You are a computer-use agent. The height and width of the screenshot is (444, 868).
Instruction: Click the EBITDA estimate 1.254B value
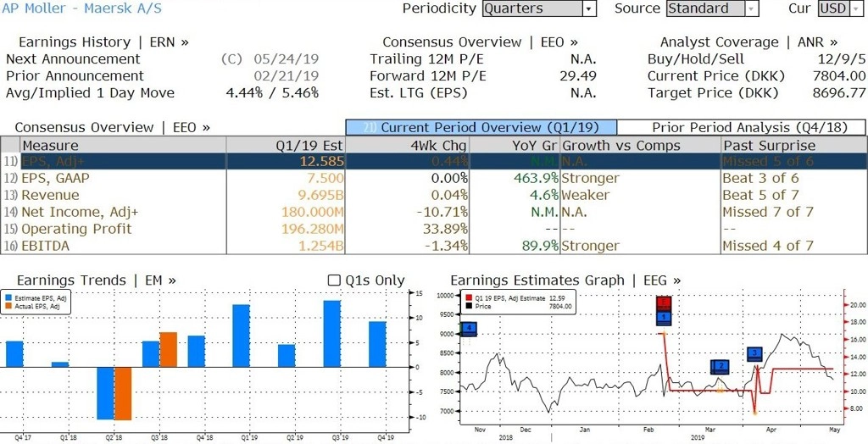(x=321, y=245)
